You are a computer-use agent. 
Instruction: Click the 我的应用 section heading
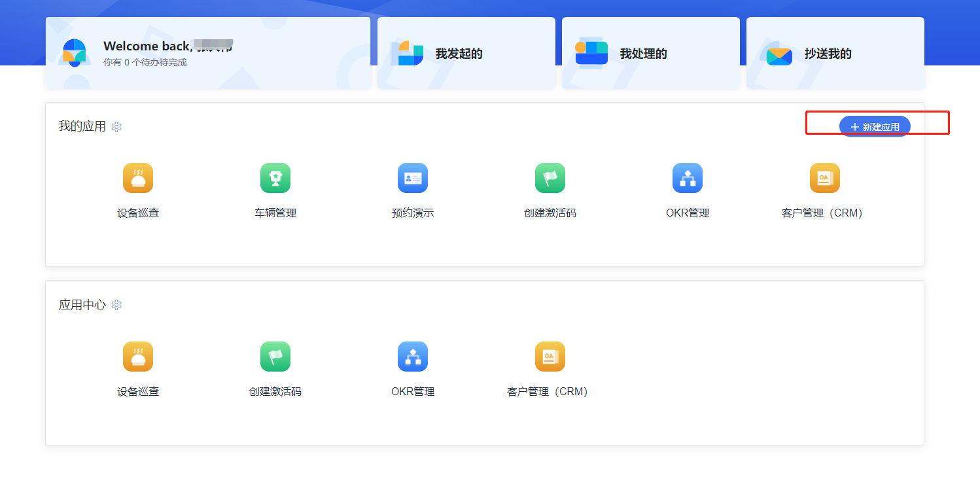[x=82, y=126]
